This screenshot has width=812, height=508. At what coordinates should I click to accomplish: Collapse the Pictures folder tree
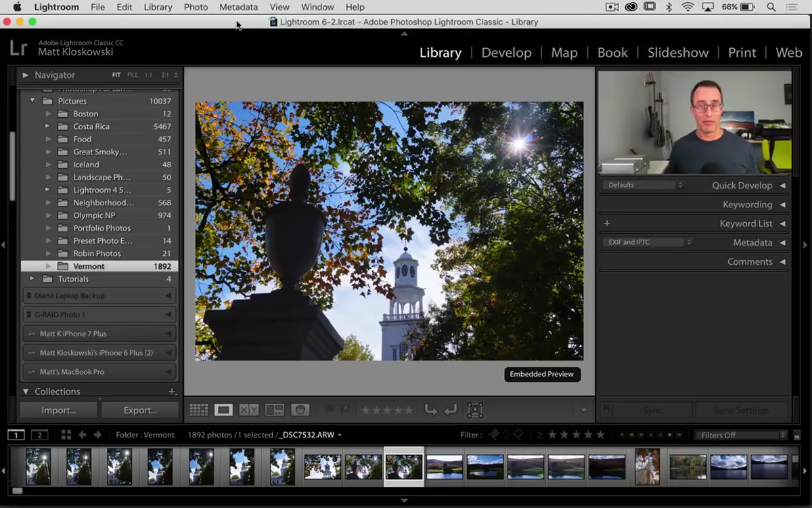point(32,101)
